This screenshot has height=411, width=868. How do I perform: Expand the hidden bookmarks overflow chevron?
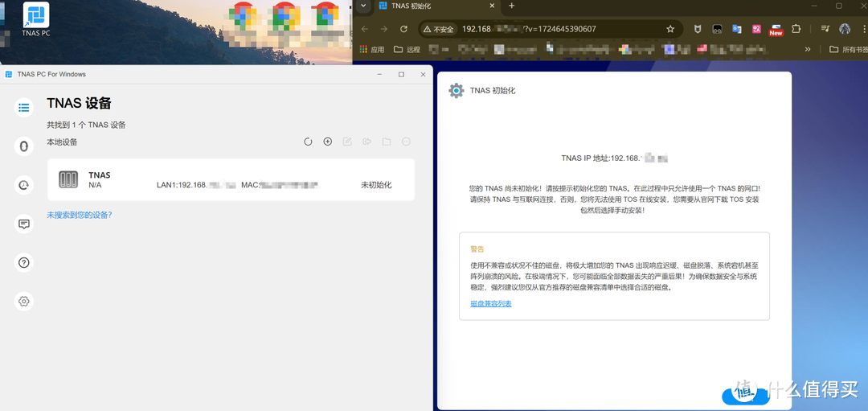[x=808, y=49]
